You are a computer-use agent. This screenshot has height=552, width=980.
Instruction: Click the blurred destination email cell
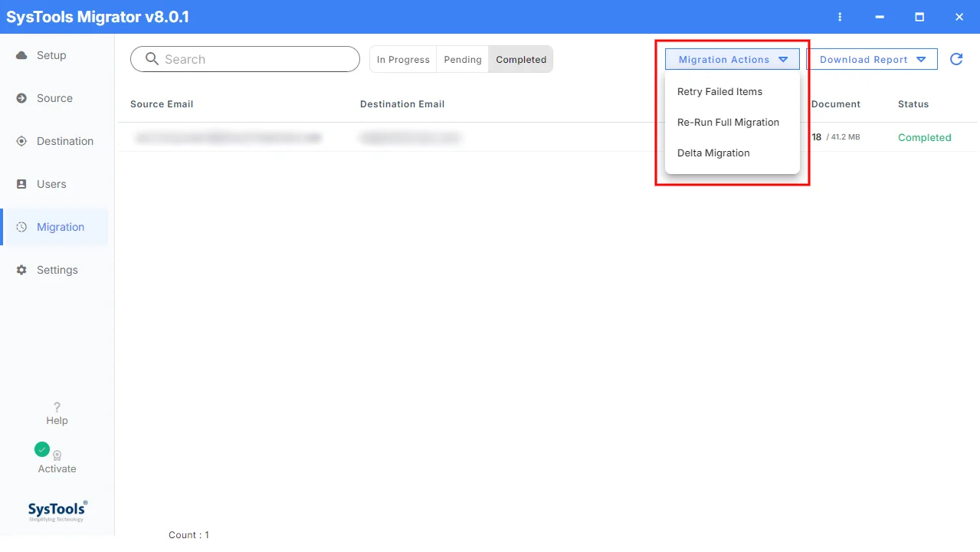coord(410,138)
